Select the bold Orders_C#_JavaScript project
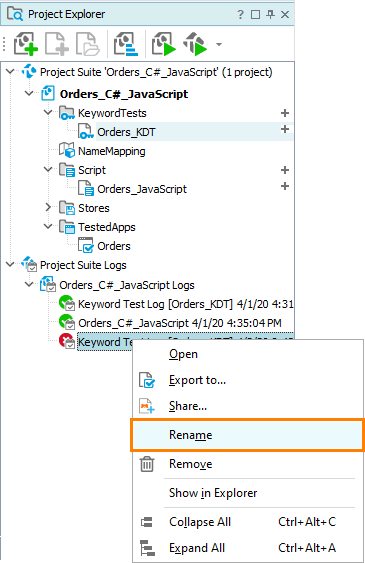The height and width of the screenshot is (563, 365). (124, 94)
